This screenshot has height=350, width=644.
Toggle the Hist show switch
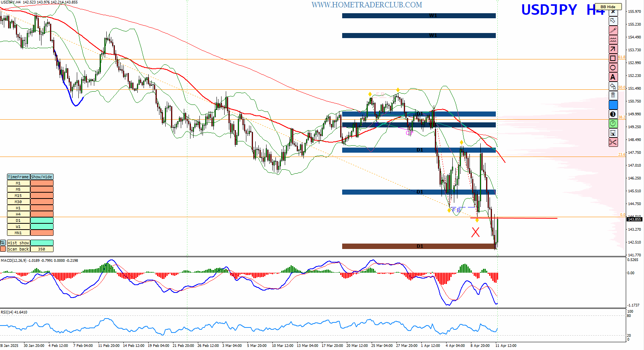point(42,243)
